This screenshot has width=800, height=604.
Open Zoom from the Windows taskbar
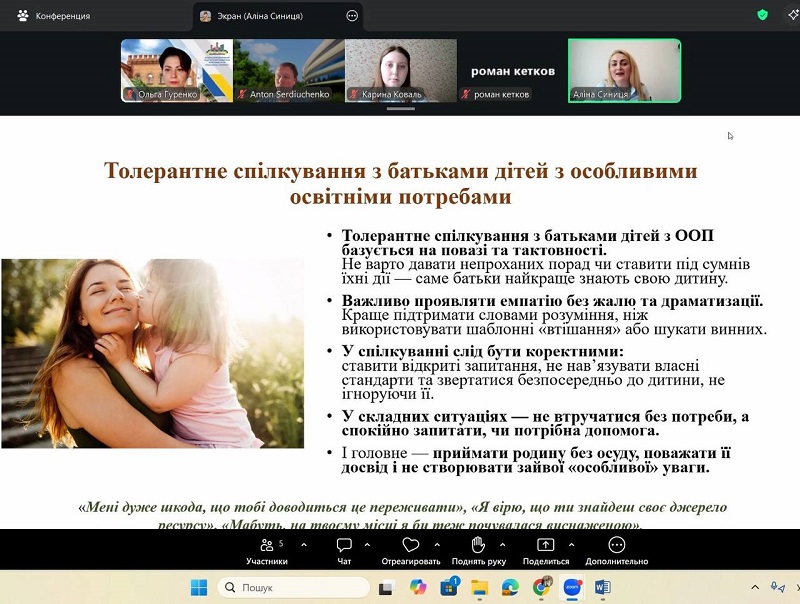pos(572,587)
